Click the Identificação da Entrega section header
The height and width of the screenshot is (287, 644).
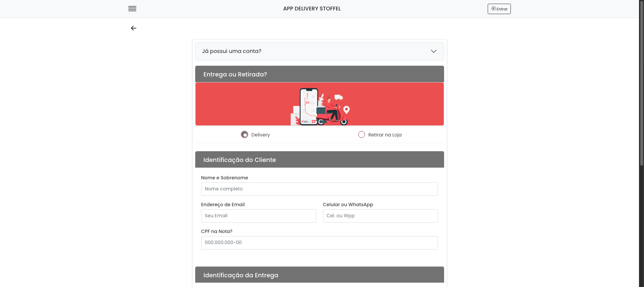coord(320,275)
